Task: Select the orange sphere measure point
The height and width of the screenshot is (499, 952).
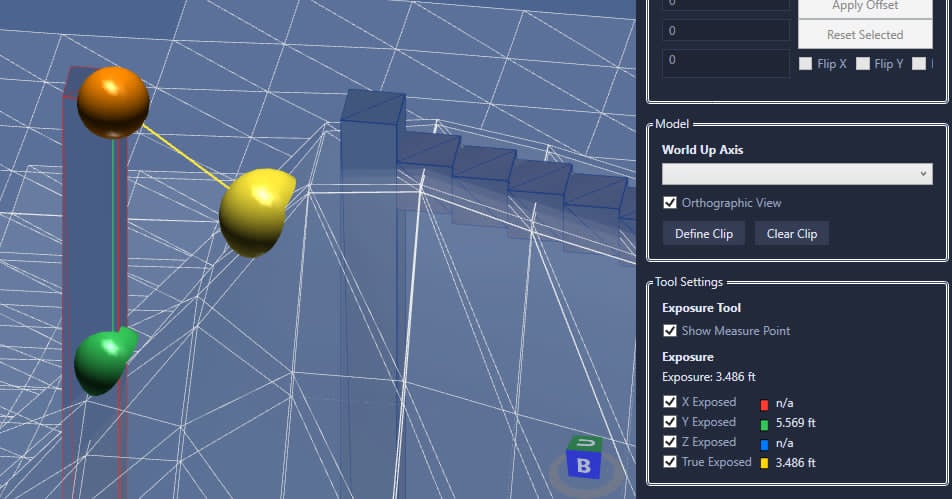Action: [113, 102]
